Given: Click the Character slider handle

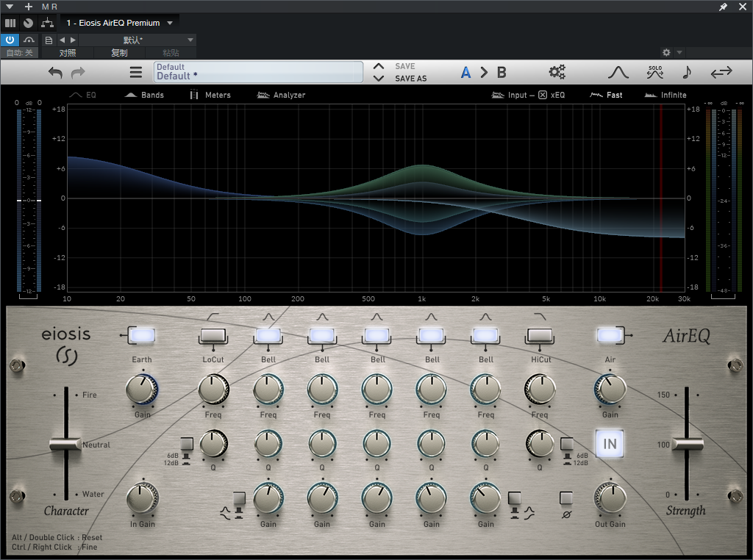Looking at the screenshot, I should (65, 444).
